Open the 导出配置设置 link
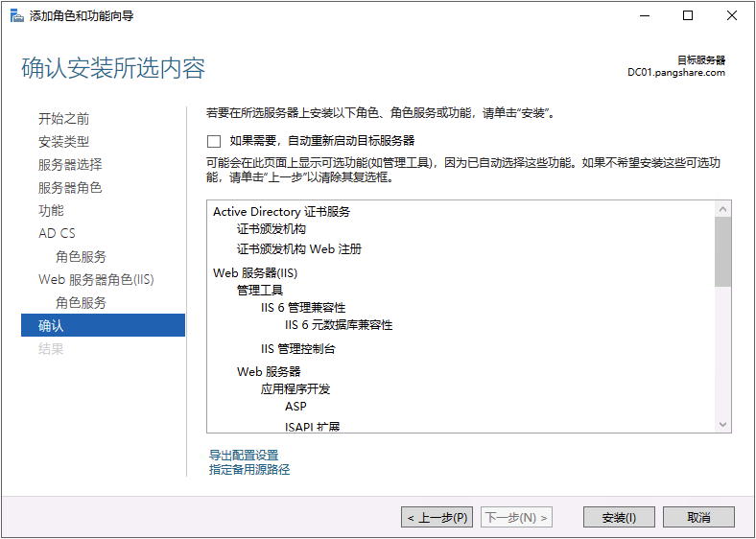Screen dimensions: 756x539 coord(244,455)
